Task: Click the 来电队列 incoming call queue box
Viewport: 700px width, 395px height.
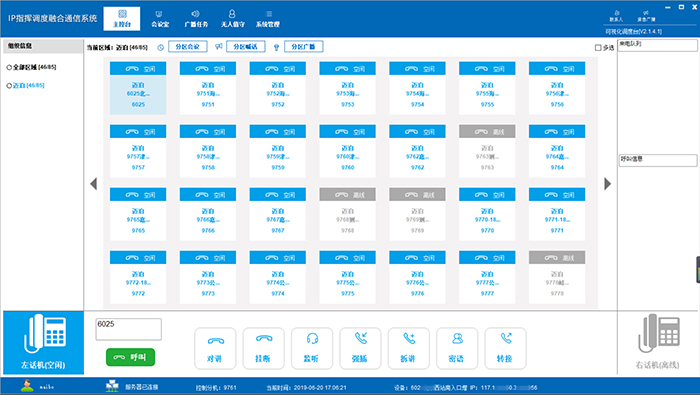Action: pyautogui.click(x=657, y=45)
